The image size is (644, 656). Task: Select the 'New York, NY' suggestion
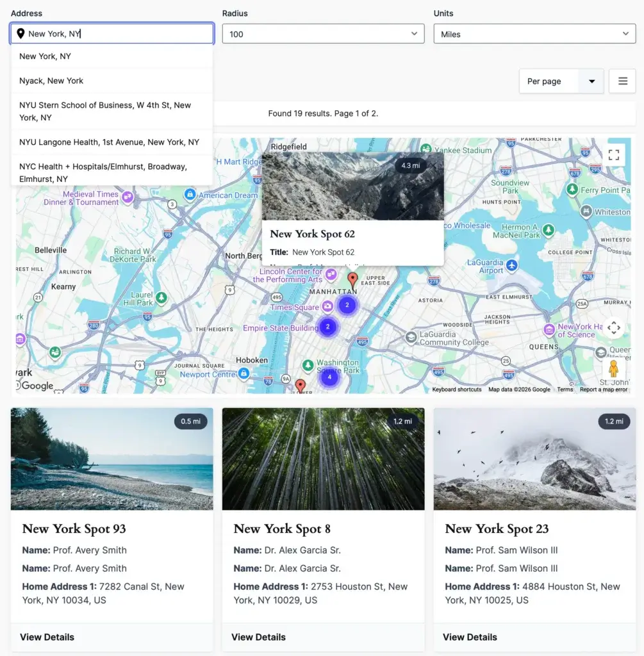click(111, 56)
